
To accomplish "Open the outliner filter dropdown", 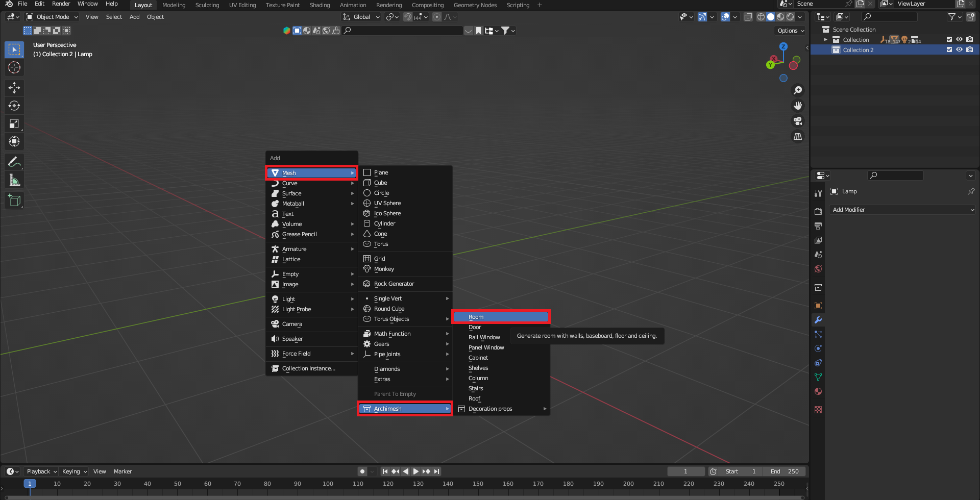I will [954, 17].
